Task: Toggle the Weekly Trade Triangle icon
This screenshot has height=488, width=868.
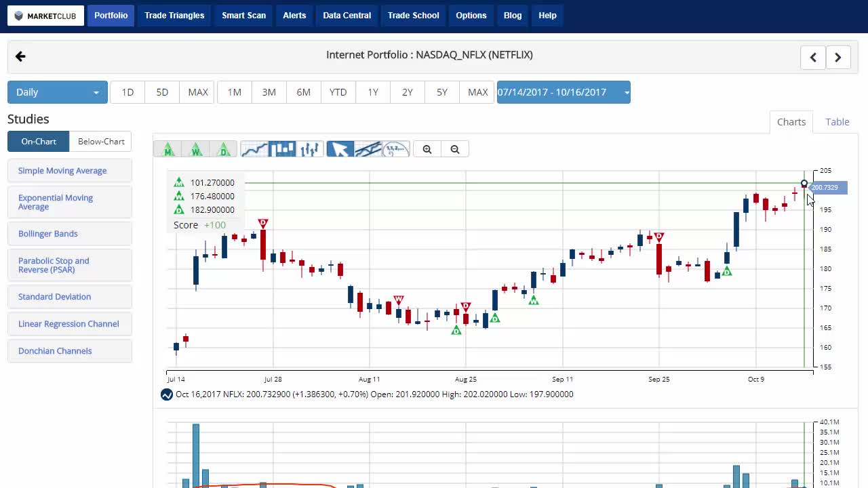Action: (196, 149)
